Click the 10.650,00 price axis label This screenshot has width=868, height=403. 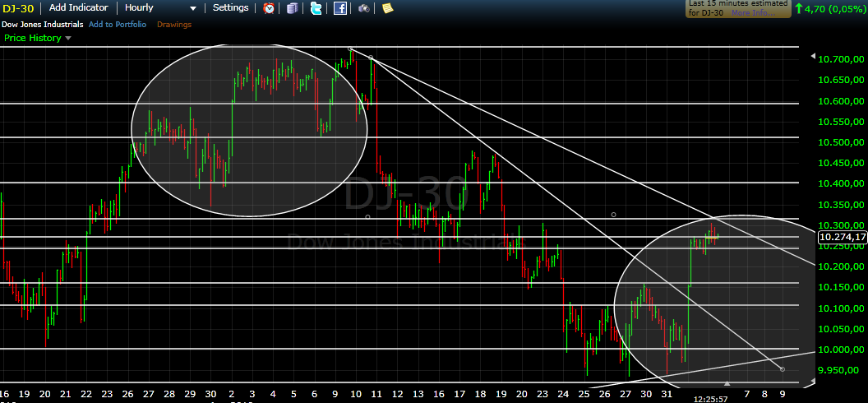click(x=840, y=81)
